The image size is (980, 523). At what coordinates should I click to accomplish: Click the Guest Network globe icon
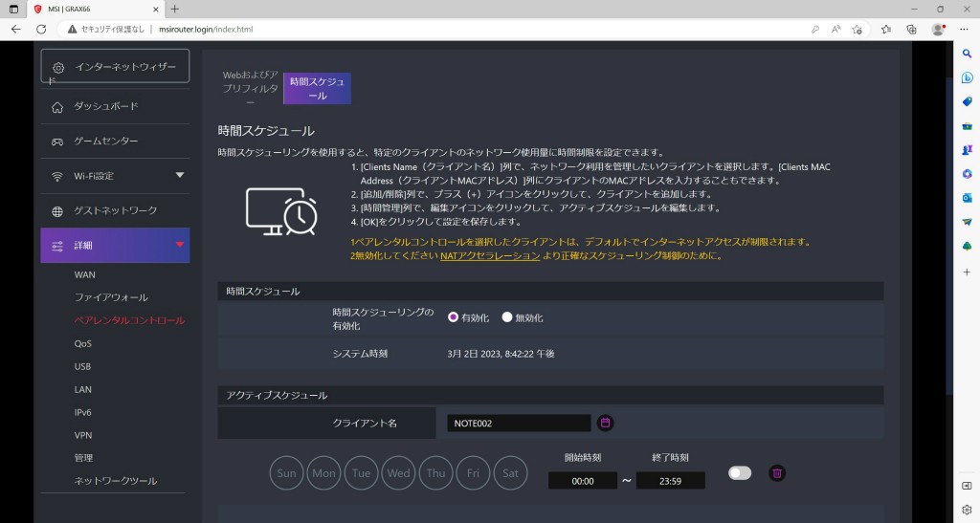(x=57, y=211)
